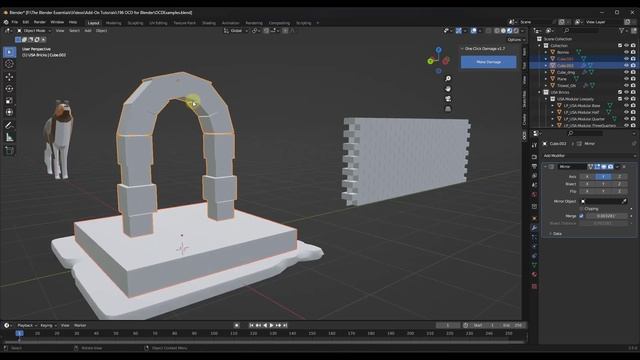Open the Object Data properties tab
640x360 pixels.
534,265
